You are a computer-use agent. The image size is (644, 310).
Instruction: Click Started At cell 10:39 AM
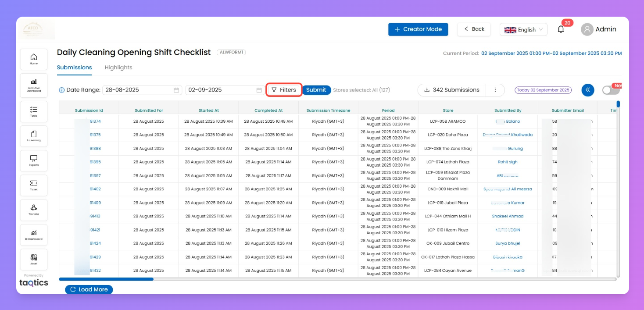click(208, 121)
